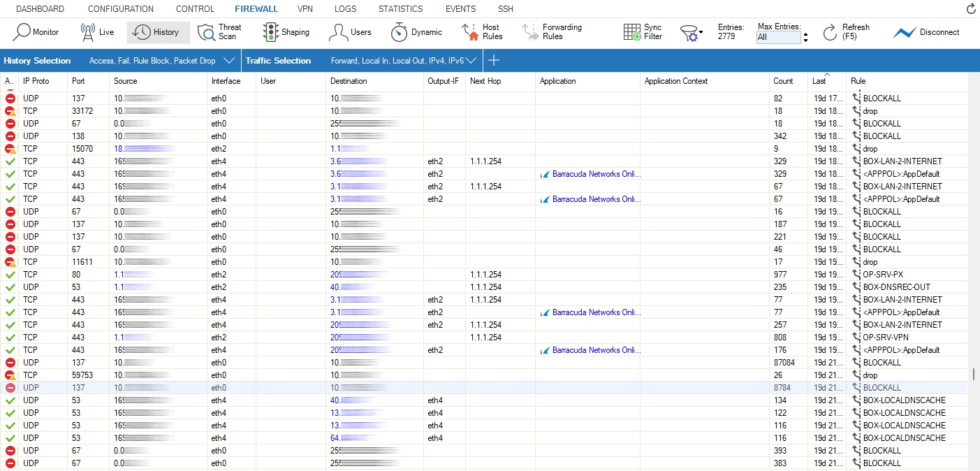Select row with port 15070
The image size is (980, 471).
[x=484, y=149]
